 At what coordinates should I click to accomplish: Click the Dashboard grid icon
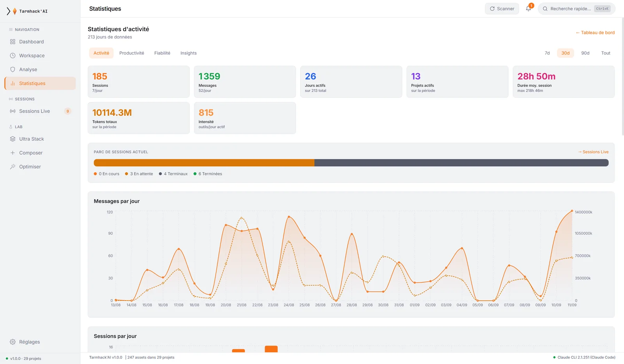12,42
